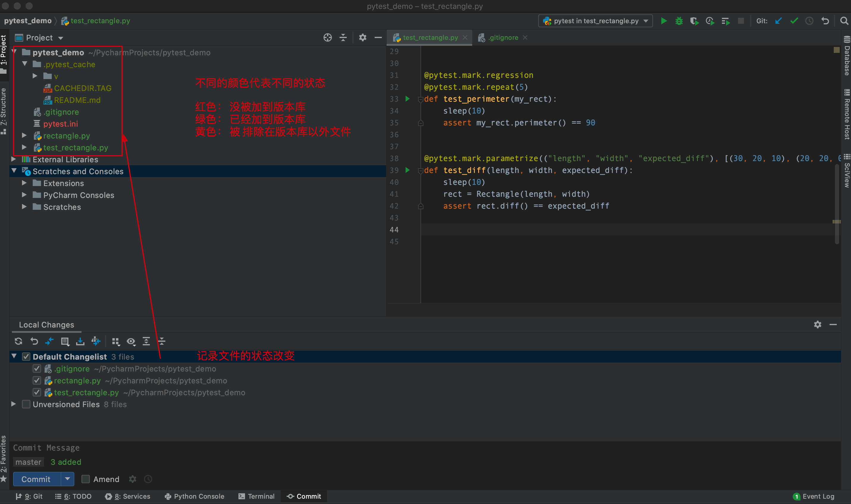Open the pytest run configuration dropdown

point(595,21)
